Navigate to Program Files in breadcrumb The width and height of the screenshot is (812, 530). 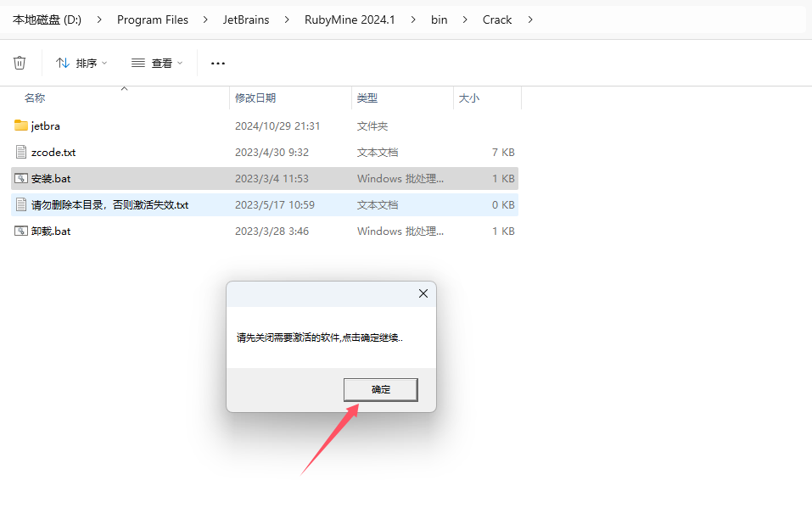point(152,20)
